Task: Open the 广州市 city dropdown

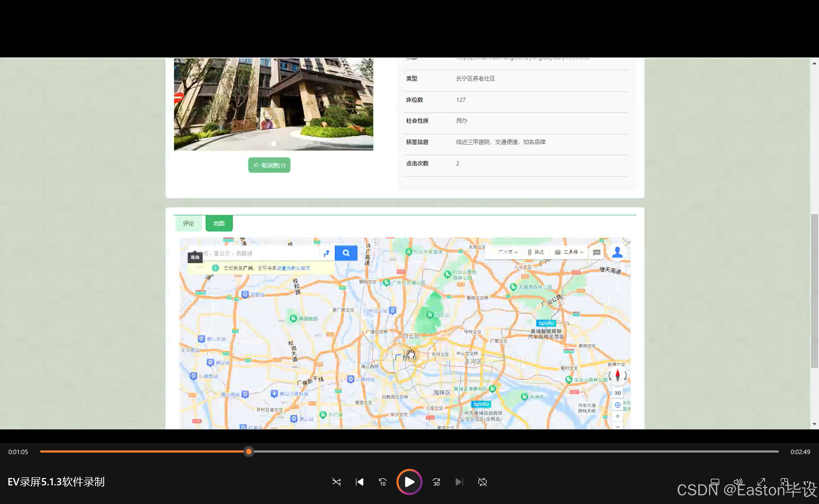Action: 508,252
